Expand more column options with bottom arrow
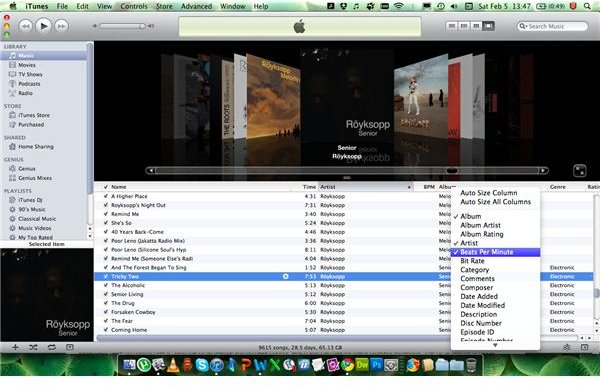This screenshot has height=386, width=600. pos(495,345)
